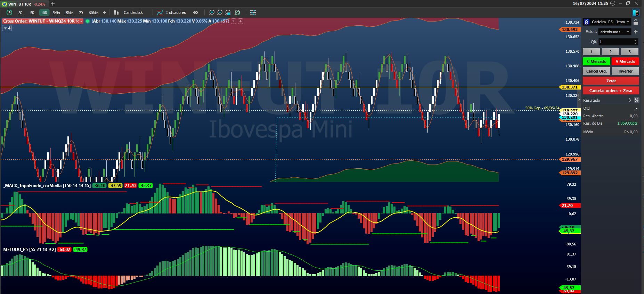
Task: Click the 50% Gap - 09/05/24 label
Action: (542, 108)
